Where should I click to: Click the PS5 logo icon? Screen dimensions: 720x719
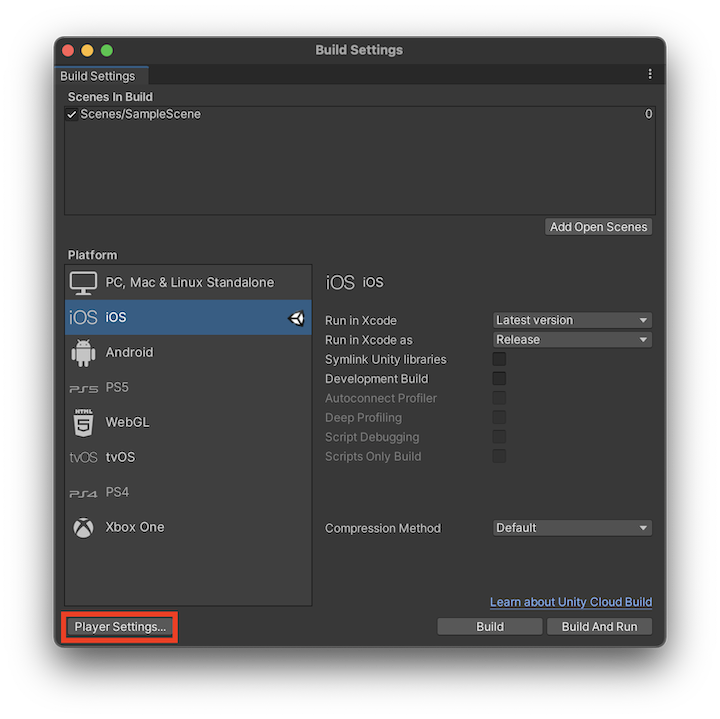point(84,388)
